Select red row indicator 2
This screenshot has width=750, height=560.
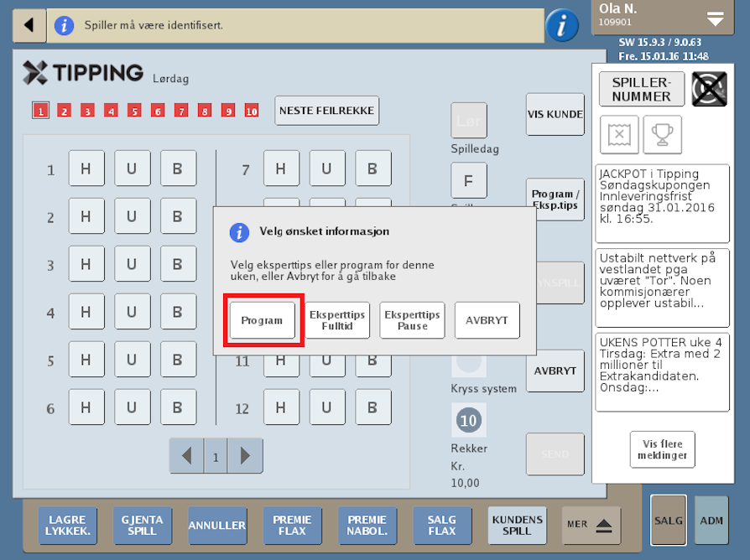pyautogui.click(x=64, y=111)
